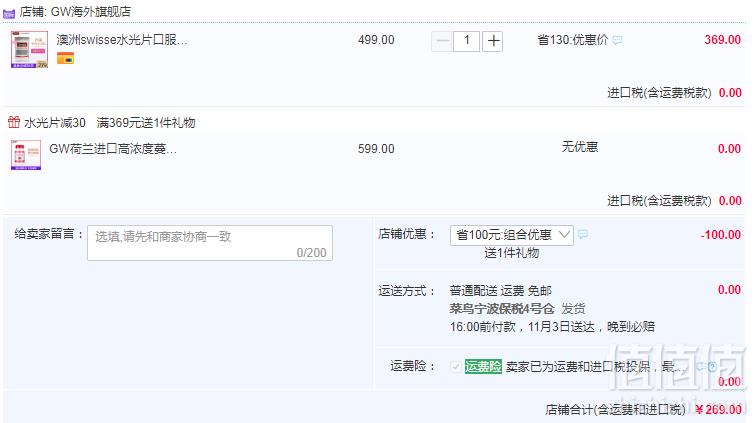This screenshot has height=423, width=756.
Task: Click the info bubble next to 省130:优惠价
Action: (x=617, y=40)
